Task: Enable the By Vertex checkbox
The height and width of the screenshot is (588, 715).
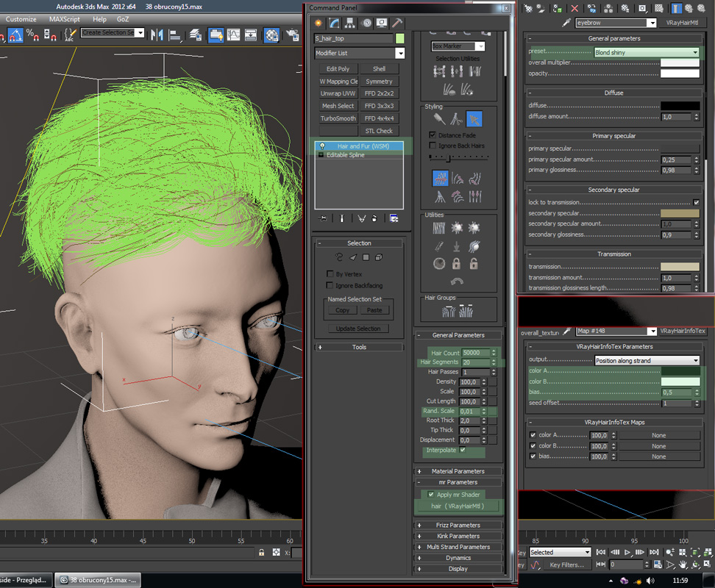Action: [x=330, y=273]
